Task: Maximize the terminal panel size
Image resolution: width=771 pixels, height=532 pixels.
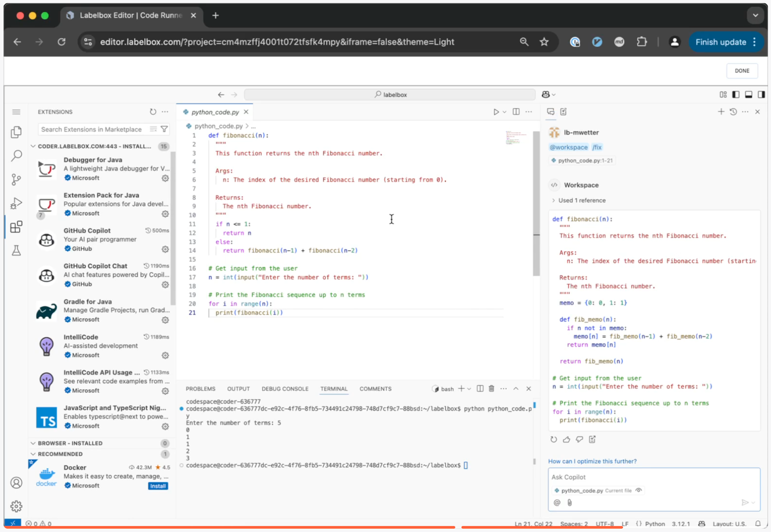Action: click(516, 389)
